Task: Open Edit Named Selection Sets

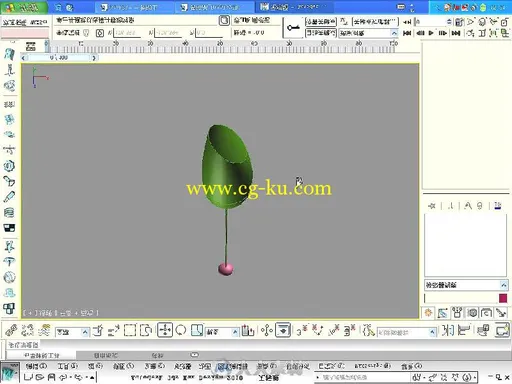Action: [368, 331]
